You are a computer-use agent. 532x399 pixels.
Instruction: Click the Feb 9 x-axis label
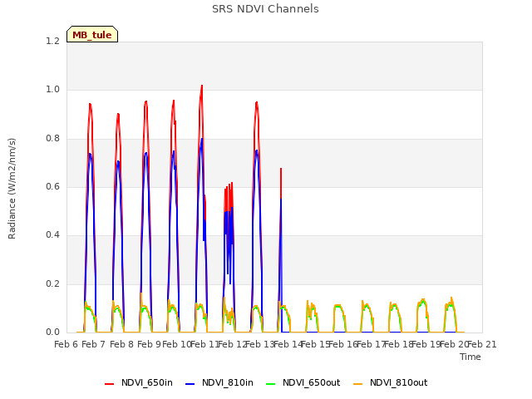(x=150, y=344)
